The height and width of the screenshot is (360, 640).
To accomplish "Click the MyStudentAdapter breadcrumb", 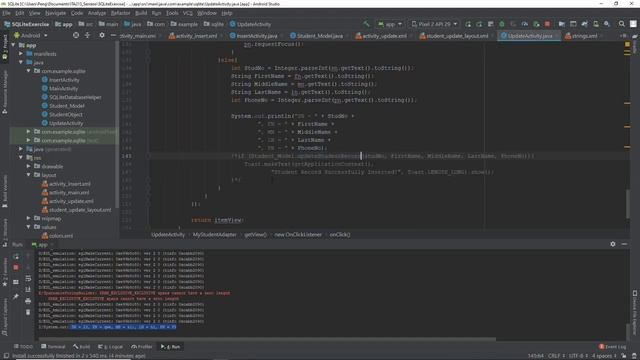I will [x=215, y=235].
